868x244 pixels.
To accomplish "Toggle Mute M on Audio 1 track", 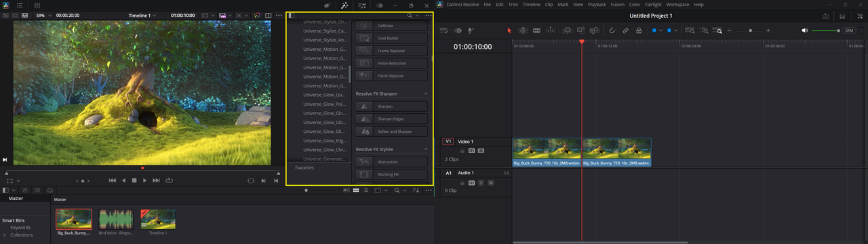I will [490, 183].
